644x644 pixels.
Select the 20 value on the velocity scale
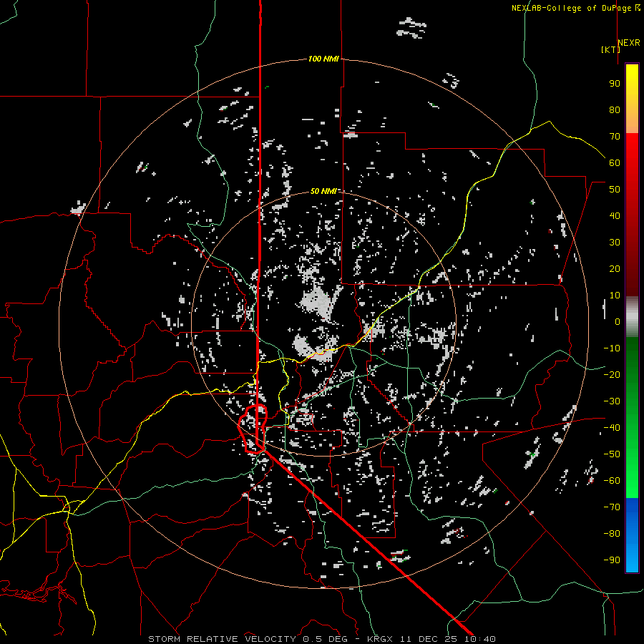tap(615, 268)
